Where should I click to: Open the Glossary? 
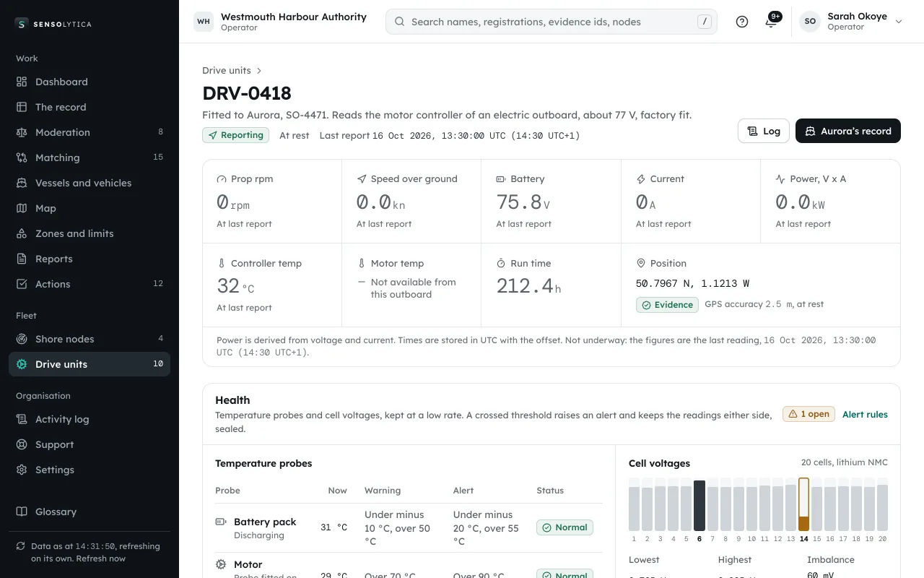(90, 512)
